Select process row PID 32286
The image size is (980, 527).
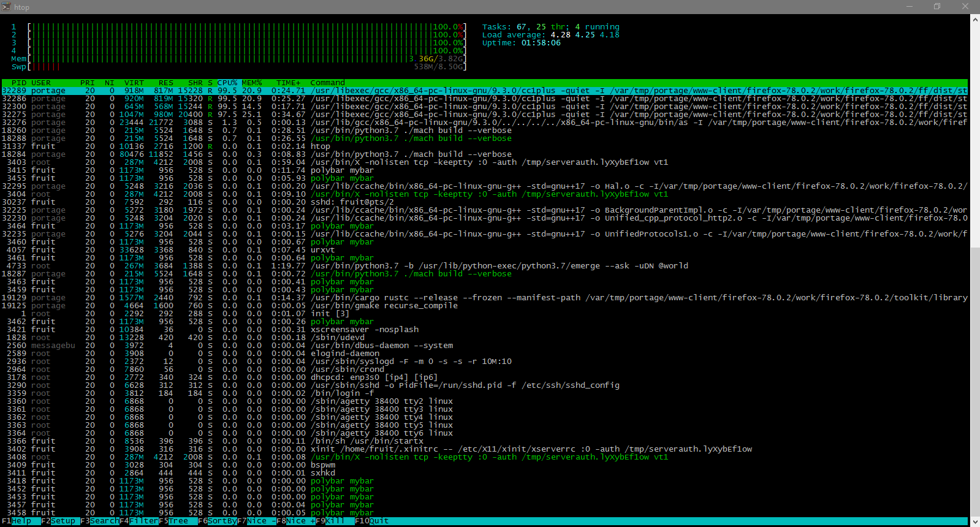(x=485, y=99)
